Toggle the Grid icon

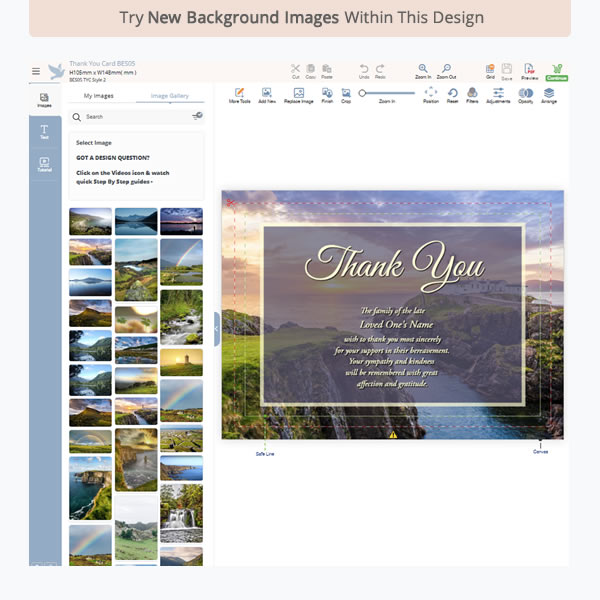click(x=490, y=71)
